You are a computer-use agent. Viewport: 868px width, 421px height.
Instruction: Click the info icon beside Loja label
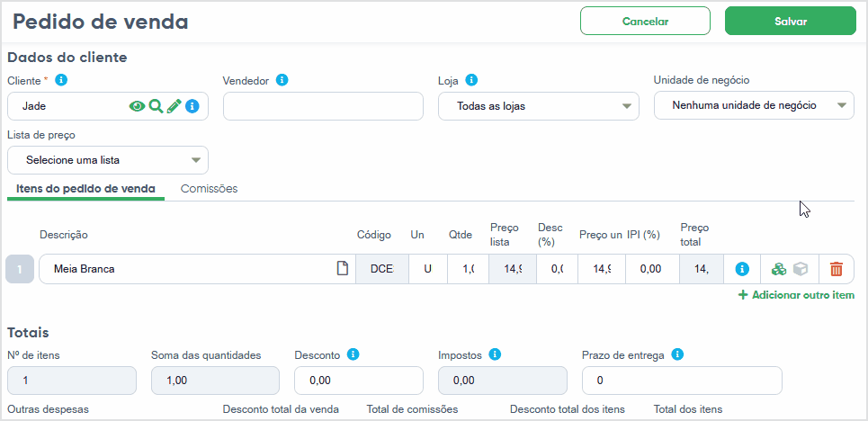point(471,80)
